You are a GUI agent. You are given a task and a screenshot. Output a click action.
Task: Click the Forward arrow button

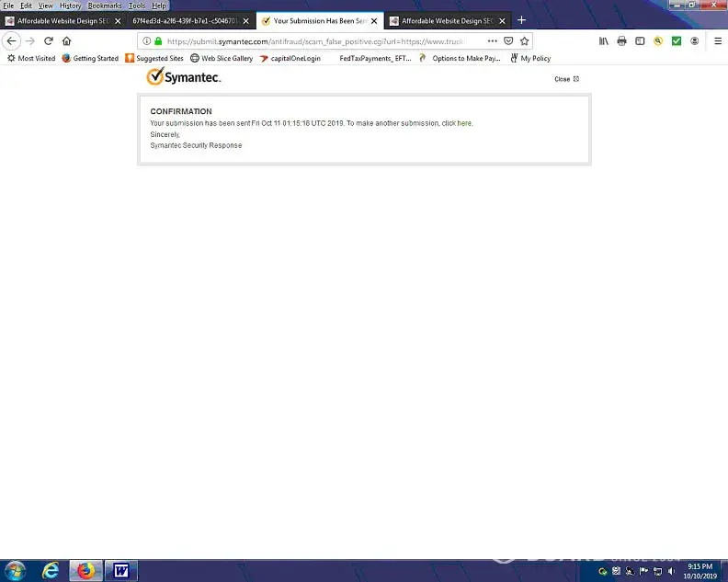coord(30,41)
